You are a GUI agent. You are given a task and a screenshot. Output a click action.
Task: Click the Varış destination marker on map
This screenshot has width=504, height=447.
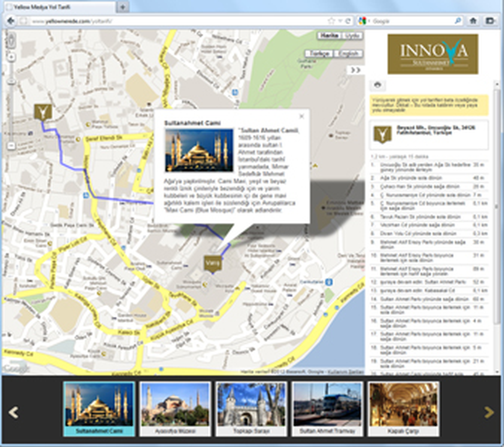[213, 264]
